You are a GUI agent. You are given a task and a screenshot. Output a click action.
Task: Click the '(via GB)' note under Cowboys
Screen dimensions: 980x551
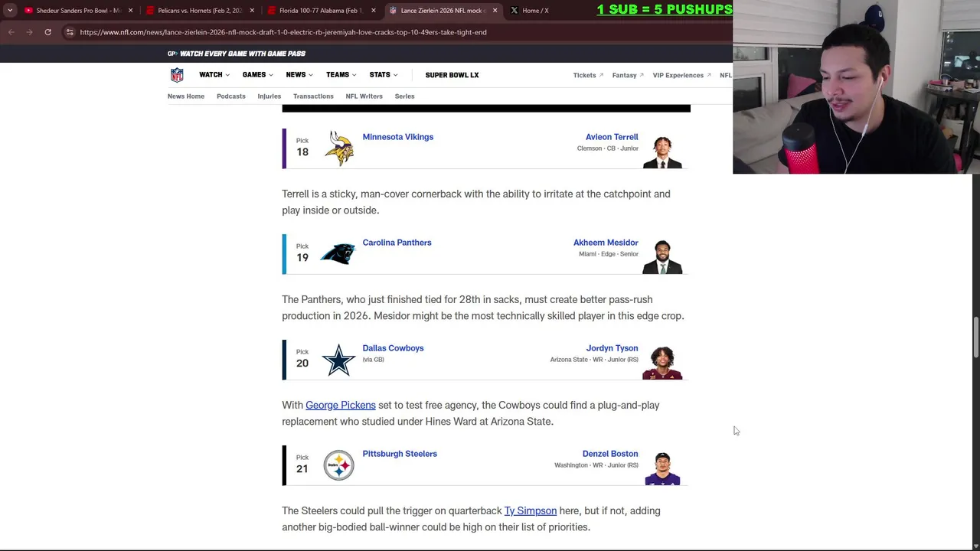click(373, 360)
